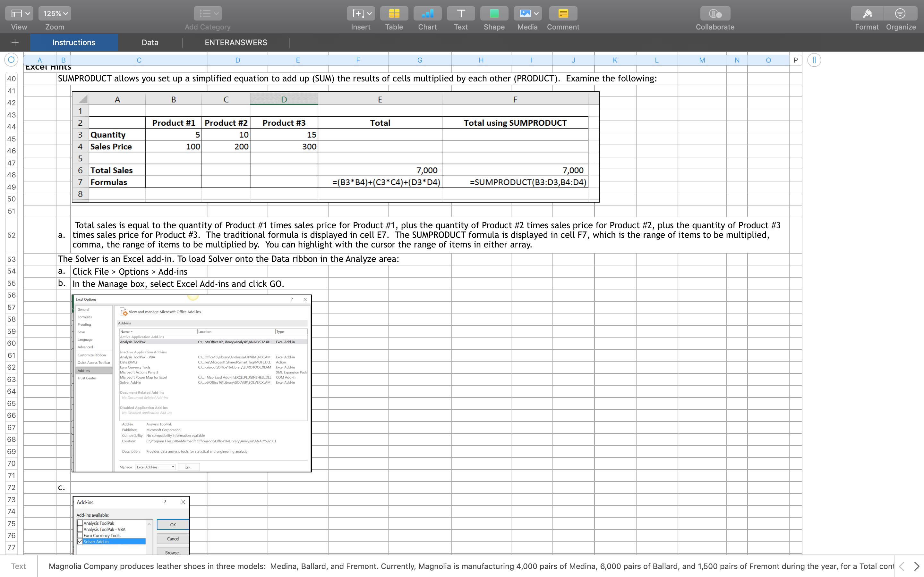
Task: Expand the Media dropdown
Action: tap(527, 14)
